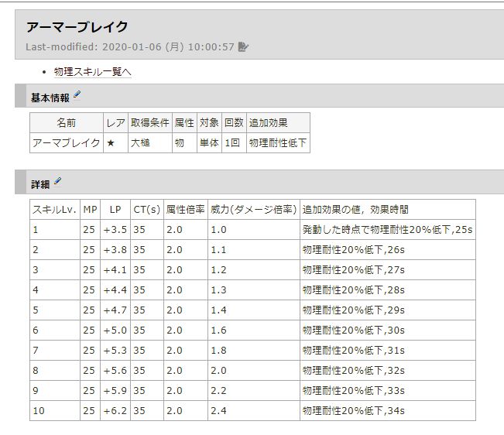Click the 物理耐性20%低下,28s cell
This screenshot has height=435, width=504.
pyautogui.click(x=388, y=290)
